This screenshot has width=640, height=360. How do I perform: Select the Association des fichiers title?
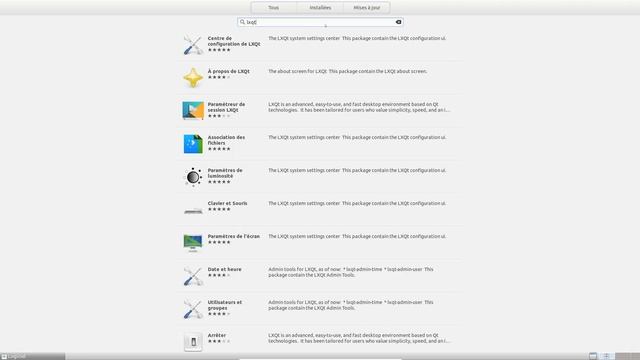point(227,140)
